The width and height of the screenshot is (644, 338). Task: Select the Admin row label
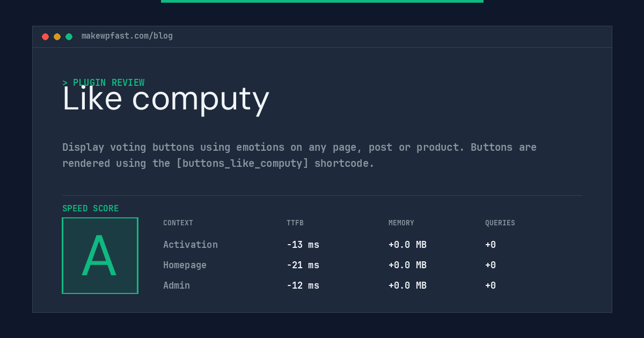(x=177, y=285)
